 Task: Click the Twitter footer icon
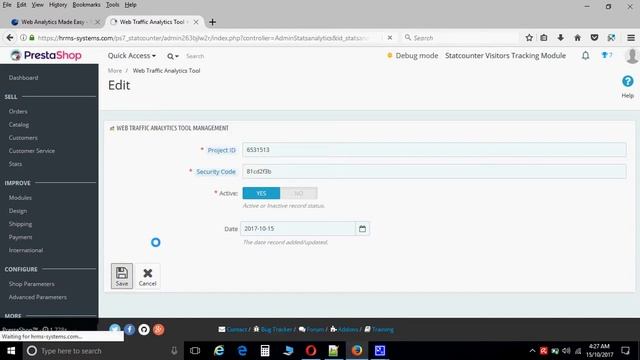(x=115, y=329)
